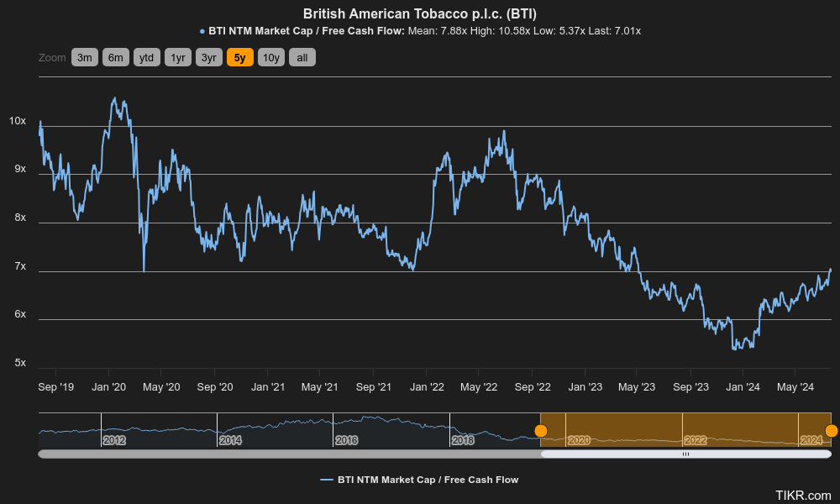Click the 2022 label in selected range
The width and height of the screenshot is (840, 504).
coord(696,440)
